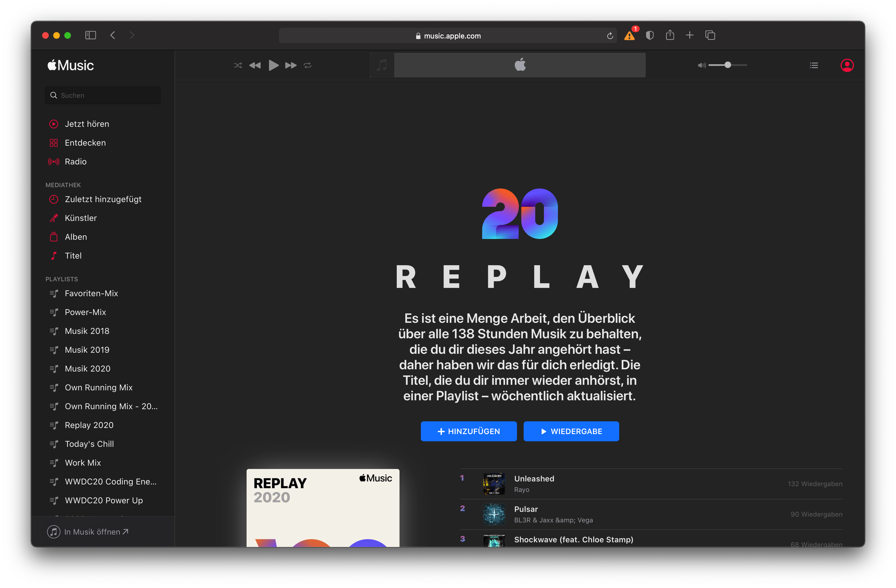Show Alben in library
The height and width of the screenshot is (588, 896).
tap(76, 237)
